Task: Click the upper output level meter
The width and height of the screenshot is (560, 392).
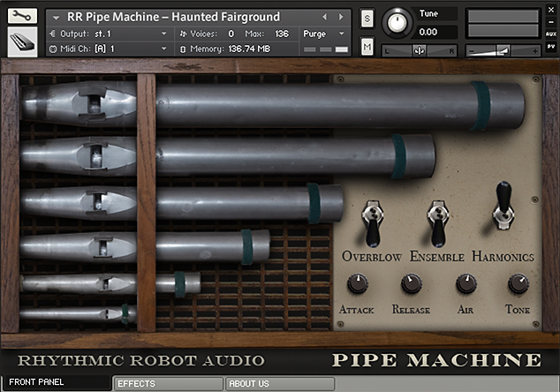Action: (x=503, y=17)
